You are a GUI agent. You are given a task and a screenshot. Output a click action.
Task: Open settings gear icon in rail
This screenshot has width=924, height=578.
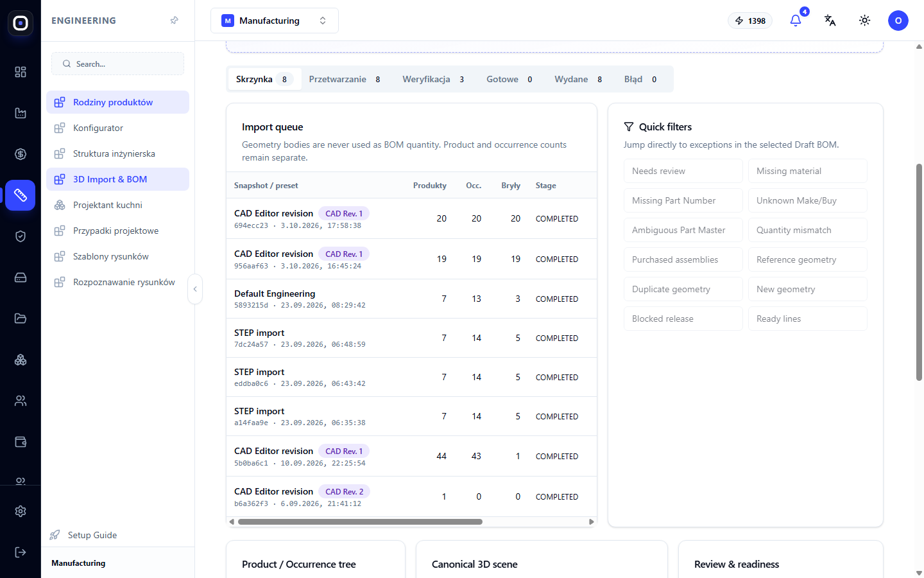pos(21,511)
